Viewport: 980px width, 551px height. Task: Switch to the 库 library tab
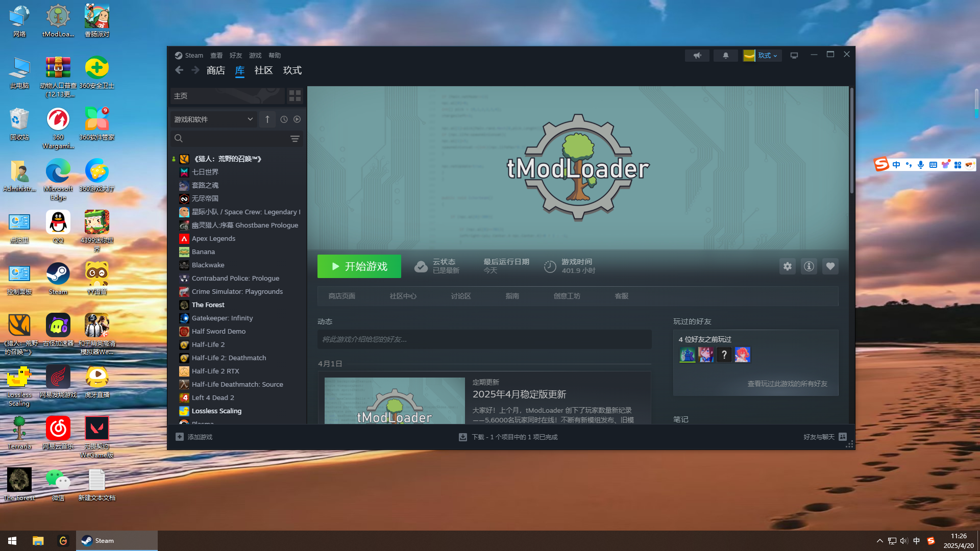pyautogui.click(x=240, y=70)
